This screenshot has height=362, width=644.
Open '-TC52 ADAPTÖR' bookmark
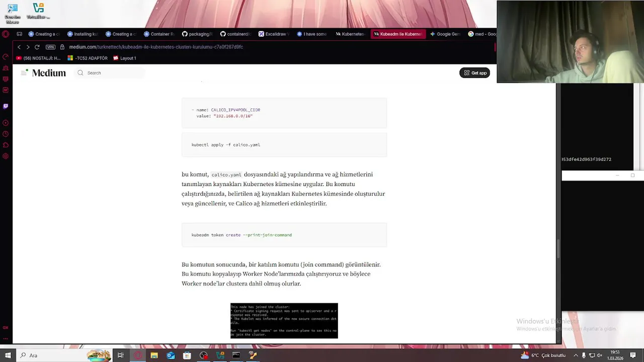[x=88, y=58]
